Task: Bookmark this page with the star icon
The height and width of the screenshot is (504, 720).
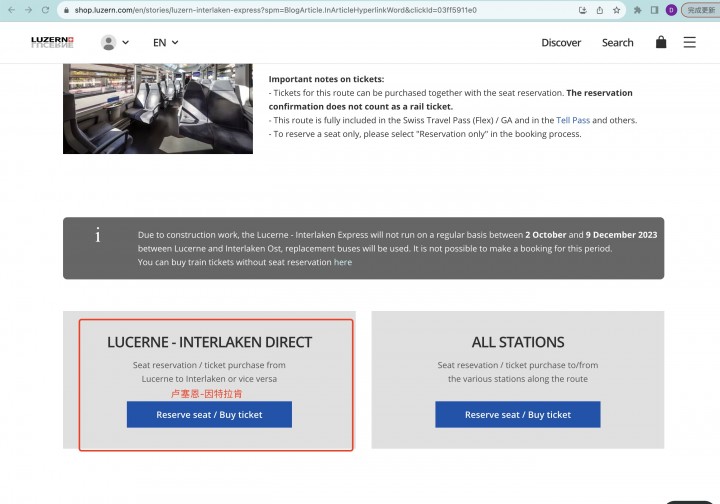Action: pyautogui.click(x=616, y=10)
